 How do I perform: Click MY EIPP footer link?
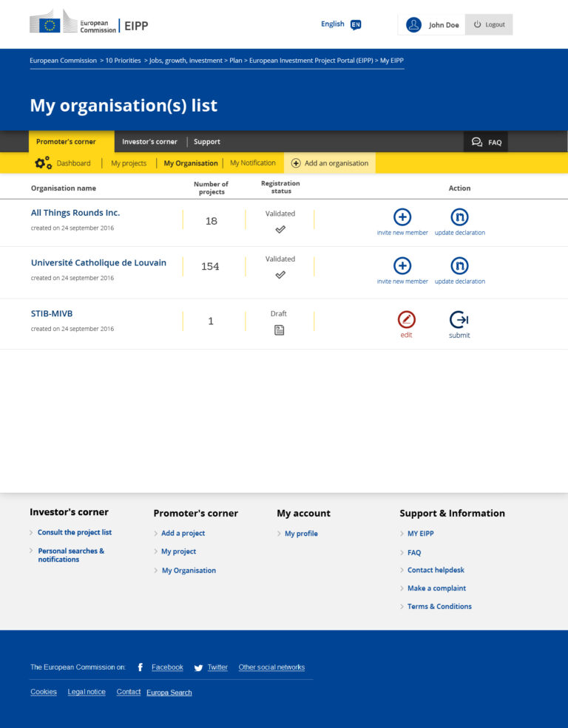tap(420, 534)
